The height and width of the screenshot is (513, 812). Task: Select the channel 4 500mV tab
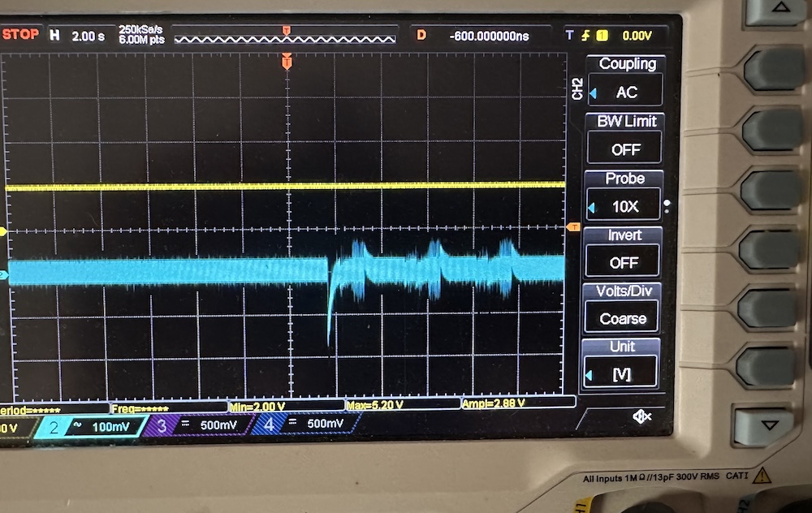coord(304,424)
